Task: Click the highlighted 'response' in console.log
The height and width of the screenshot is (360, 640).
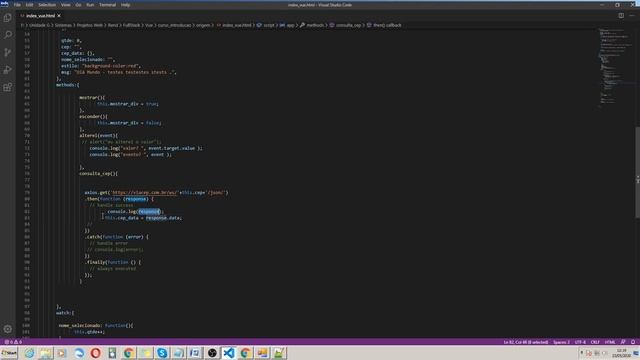Action: [149, 211]
